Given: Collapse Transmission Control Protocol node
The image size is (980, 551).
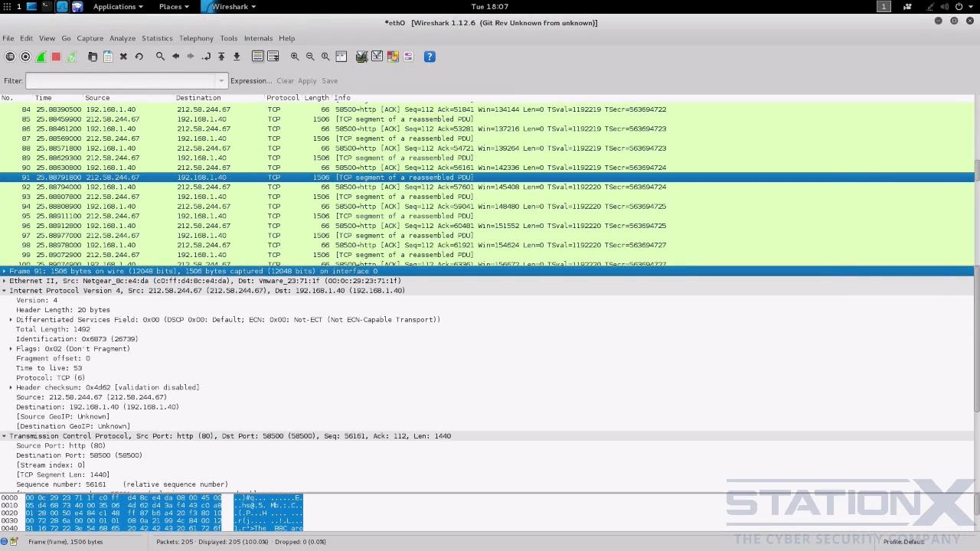Looking at the screenshot, I should 4,436.
